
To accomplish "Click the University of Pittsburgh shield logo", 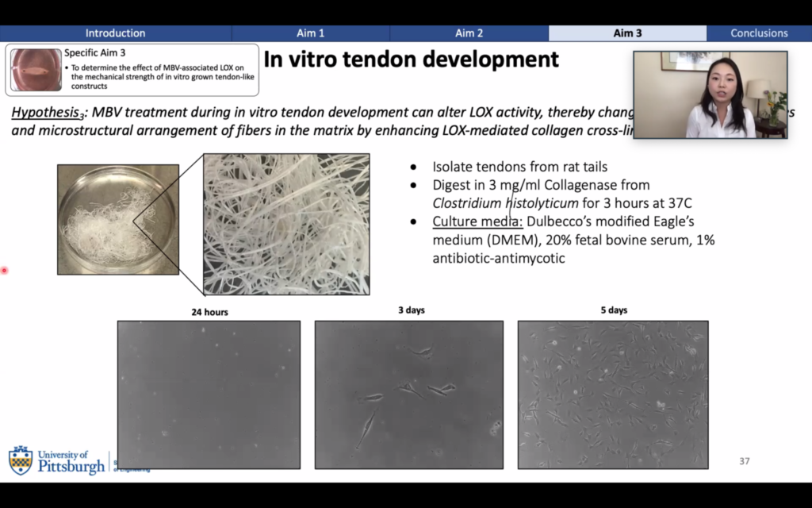I will (21, 460).
